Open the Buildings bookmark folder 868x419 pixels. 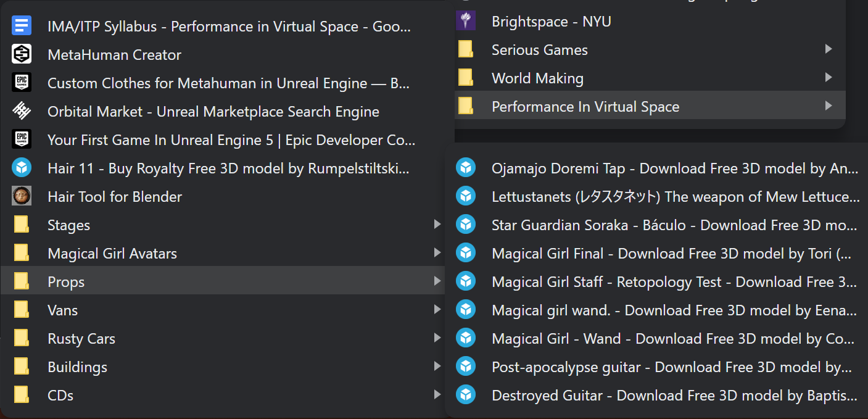(x=223, y=367)
